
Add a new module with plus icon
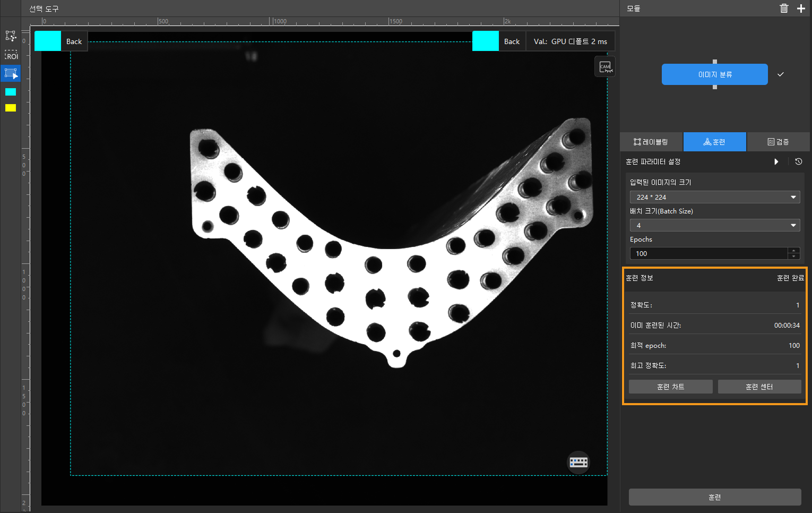(801, 8)
